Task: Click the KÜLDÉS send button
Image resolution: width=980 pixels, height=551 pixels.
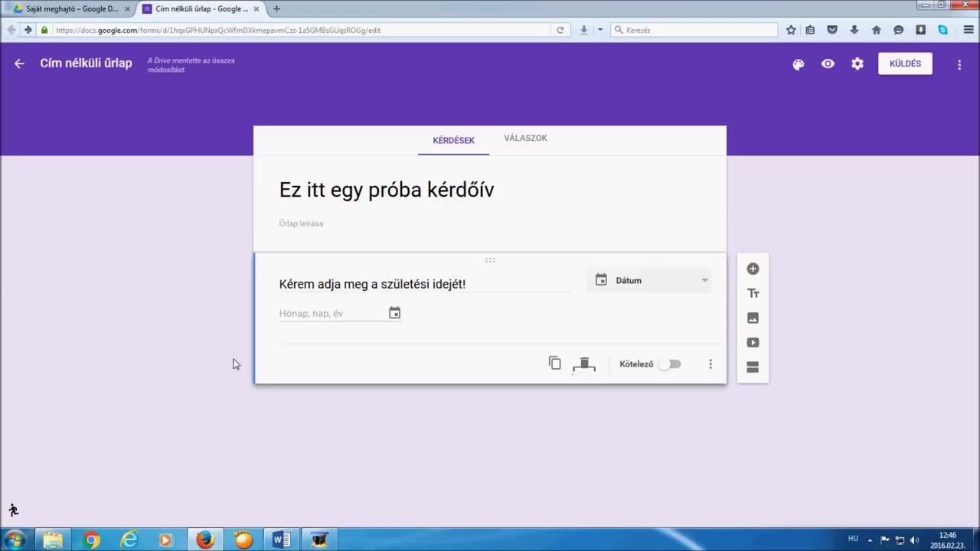Action: [905, 64]
